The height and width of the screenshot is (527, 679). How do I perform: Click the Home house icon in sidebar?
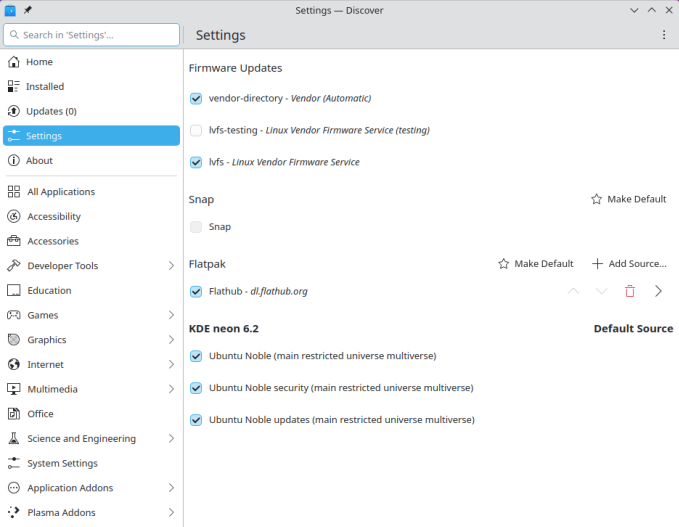coord(14,62)
